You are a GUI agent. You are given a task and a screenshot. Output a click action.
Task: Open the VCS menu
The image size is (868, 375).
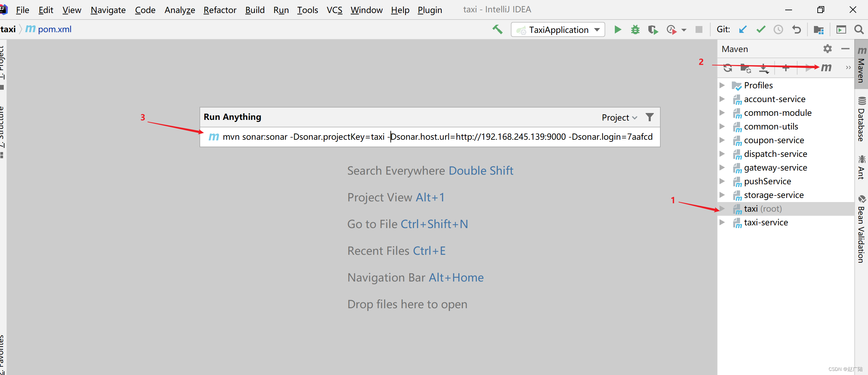click(334, 10)
